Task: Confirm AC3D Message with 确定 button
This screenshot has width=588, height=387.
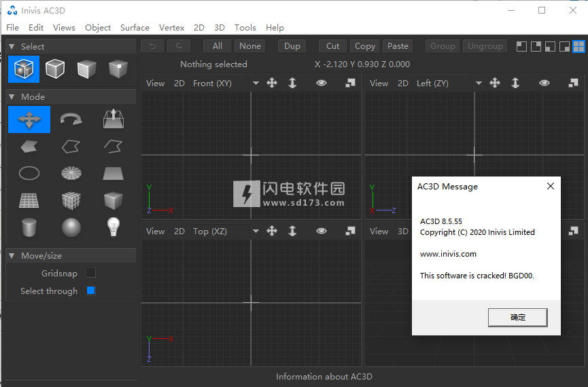Action: (x=517, y=317)
